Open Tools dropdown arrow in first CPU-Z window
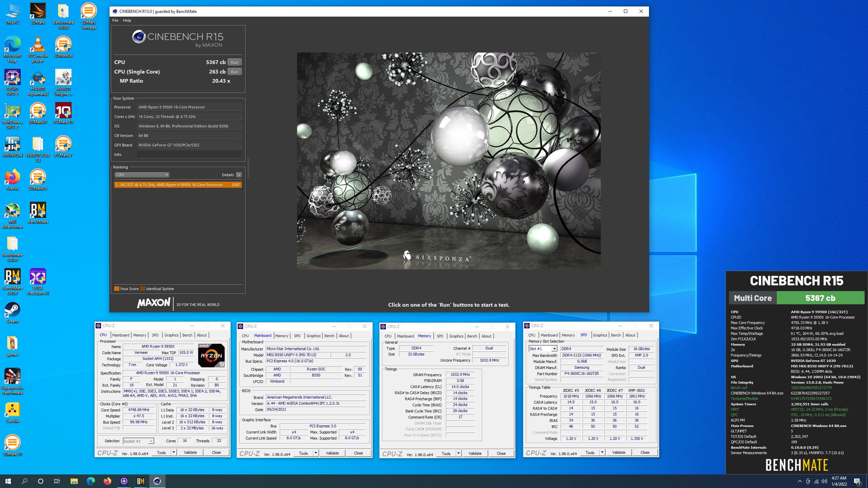 tap(174, 452)
